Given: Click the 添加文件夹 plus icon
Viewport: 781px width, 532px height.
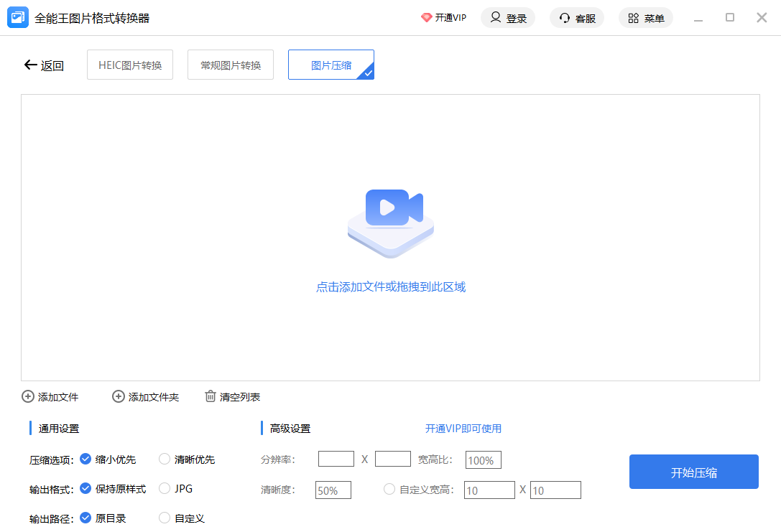Looking at the screenshot, I should point(119,396).
